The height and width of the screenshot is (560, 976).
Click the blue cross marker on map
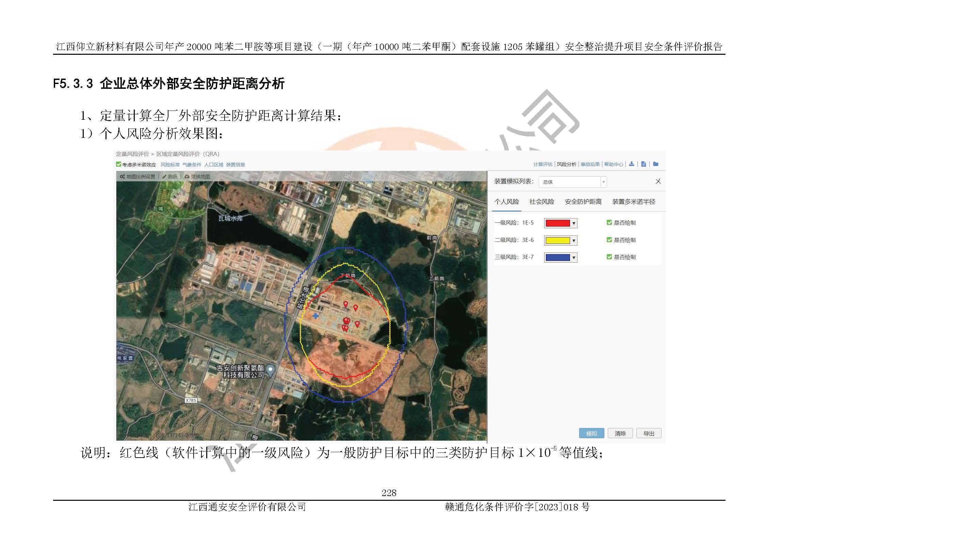pyautogui.click(x=315, y=316)
